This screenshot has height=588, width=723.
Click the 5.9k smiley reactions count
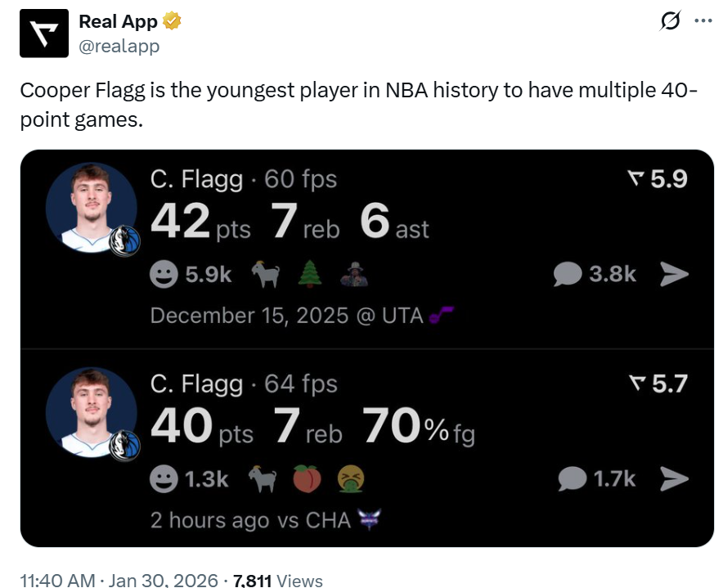pyautogui.click(x=191, y=275)
